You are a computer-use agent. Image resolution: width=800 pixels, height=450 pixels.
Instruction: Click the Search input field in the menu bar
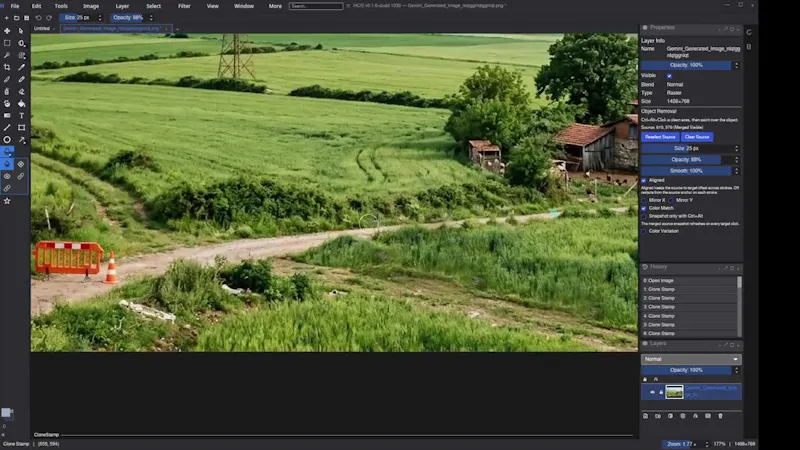pyautogui.click(x=316, y=6)
